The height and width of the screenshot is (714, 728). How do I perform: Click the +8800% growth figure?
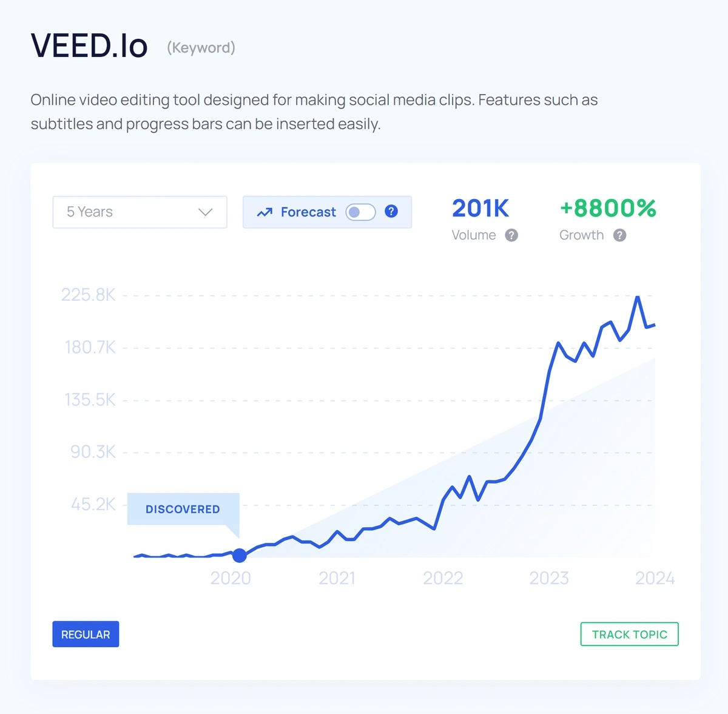[x=608, y=208]
